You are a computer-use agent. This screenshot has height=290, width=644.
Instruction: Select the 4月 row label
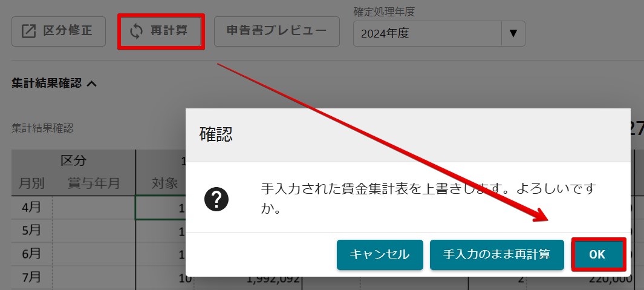point(31,207)
